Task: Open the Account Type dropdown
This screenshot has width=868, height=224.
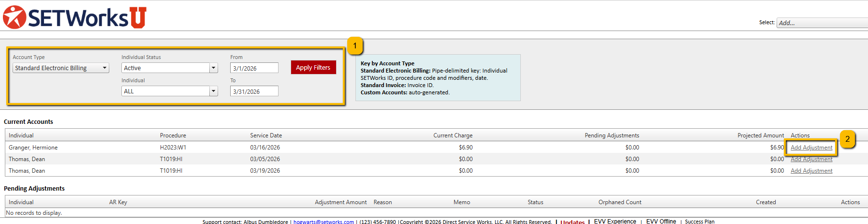Action: 60,68
